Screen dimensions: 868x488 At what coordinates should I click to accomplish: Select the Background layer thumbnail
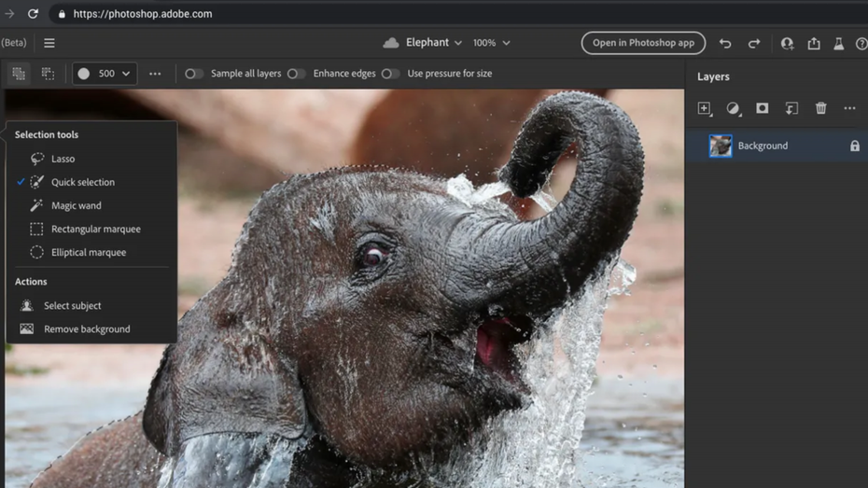tap(721, 146)
